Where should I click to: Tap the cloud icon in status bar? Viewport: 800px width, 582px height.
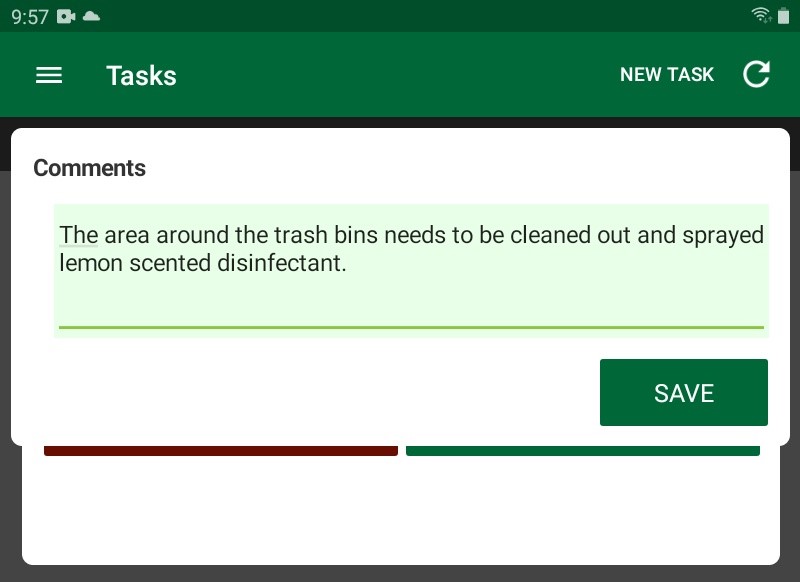[x=91, y=16]
